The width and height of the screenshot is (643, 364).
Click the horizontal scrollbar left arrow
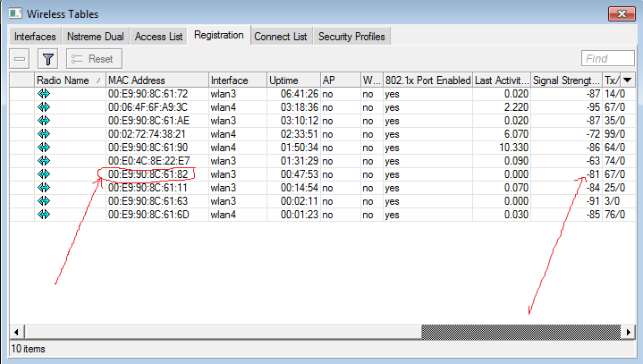(16, 332)
